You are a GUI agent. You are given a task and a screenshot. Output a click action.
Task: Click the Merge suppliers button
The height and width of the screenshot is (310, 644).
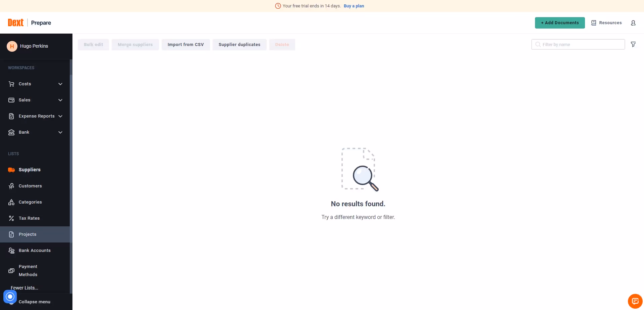click(135, 45)
